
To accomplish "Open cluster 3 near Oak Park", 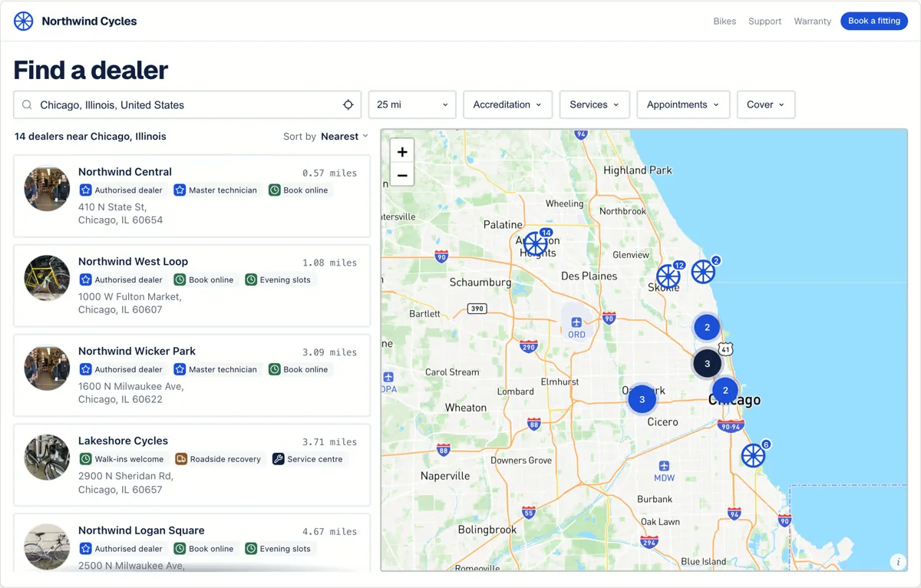I will point(642,398).
